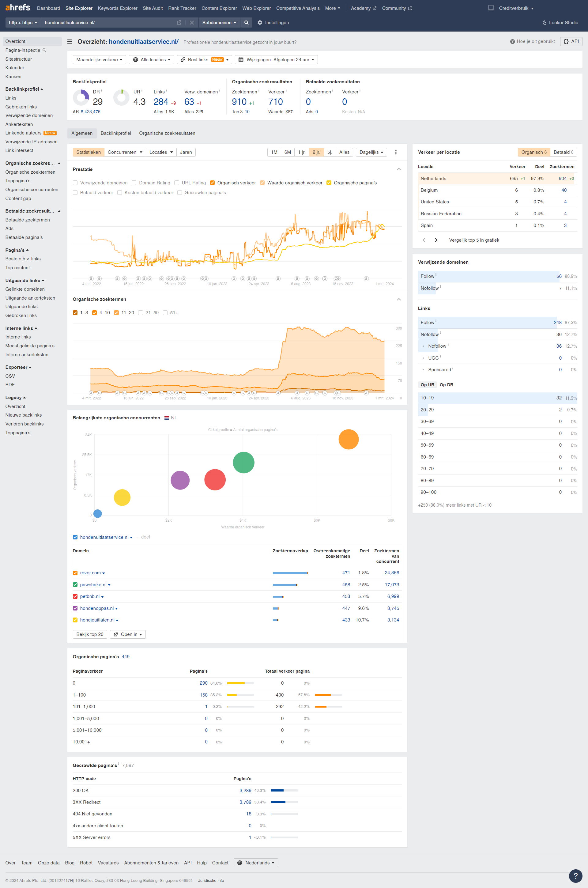Click the purple hondenoppas.nl bubble
Viewport: 588px width, 888px height.
(180, 480)
